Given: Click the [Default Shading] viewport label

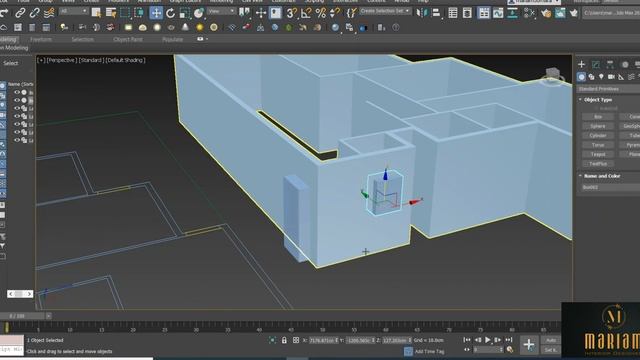Looking at the screenshot, I should (125, 60).
